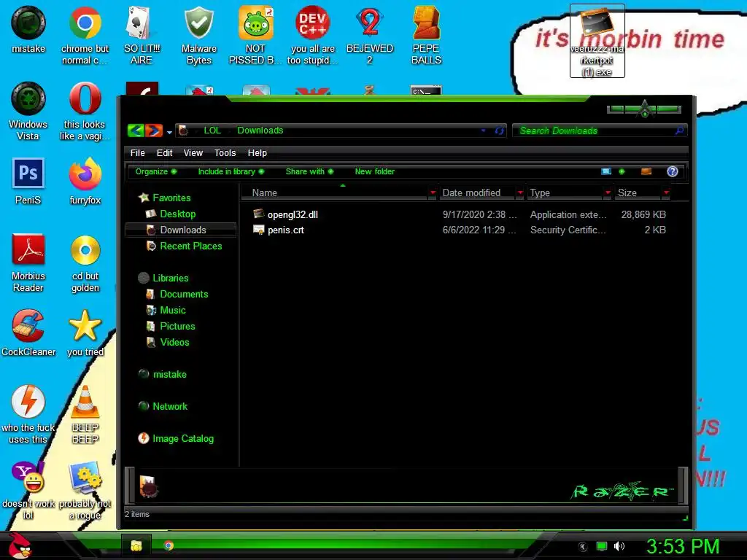747x560 pixels.
Task: Select the penis.crt certificate file
Action: [x=285, y=230]
